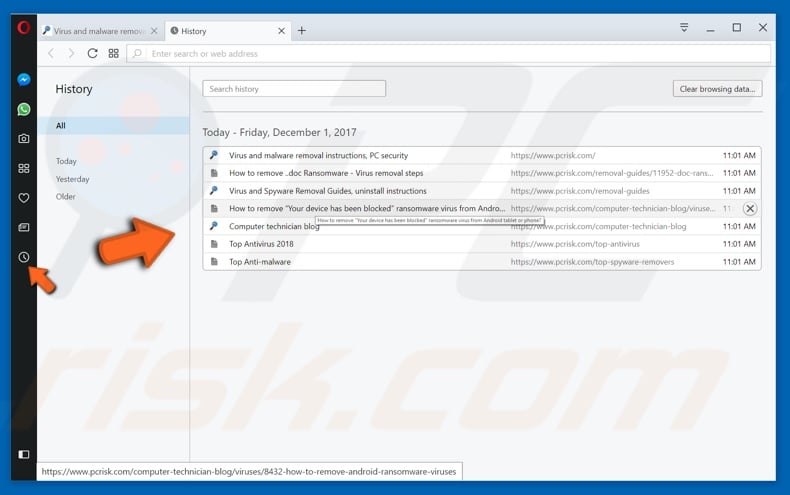Reload the current page

[92, 53]
